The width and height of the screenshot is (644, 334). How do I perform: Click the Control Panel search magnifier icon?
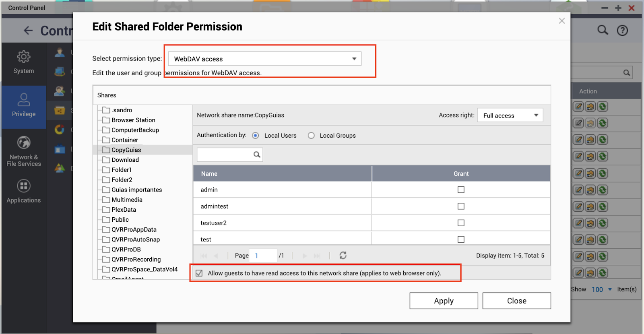pyautogui.click(x=603, y=30)
